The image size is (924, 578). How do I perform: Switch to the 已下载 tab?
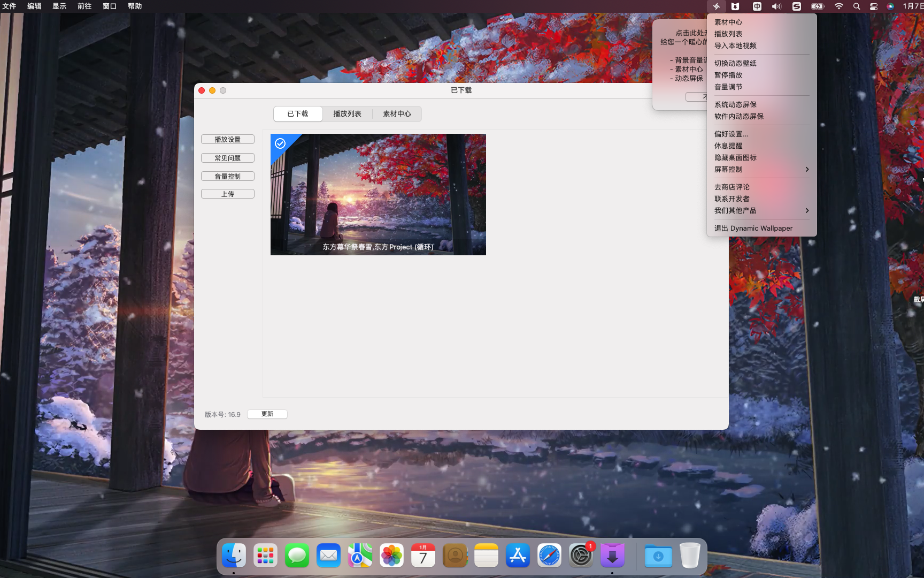(298, 114)
